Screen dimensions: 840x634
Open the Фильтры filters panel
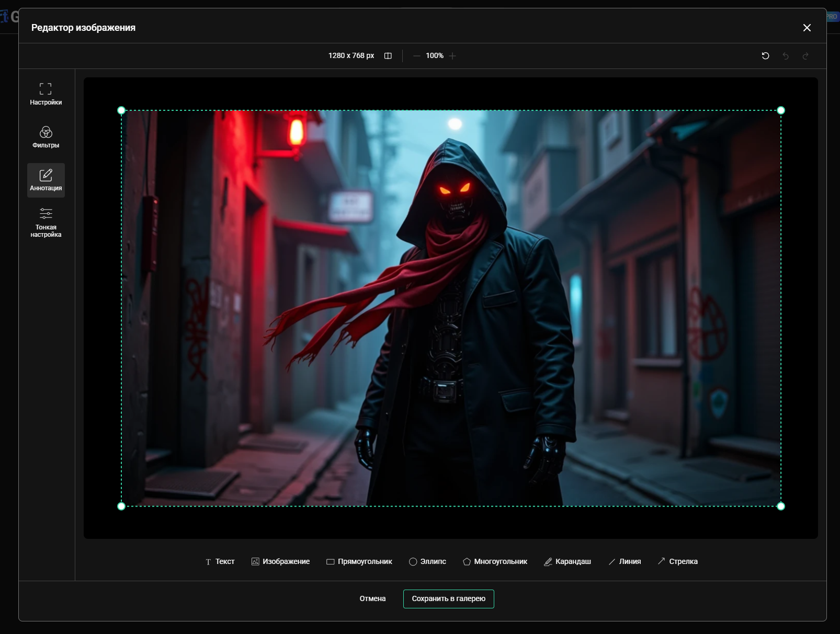46,137
